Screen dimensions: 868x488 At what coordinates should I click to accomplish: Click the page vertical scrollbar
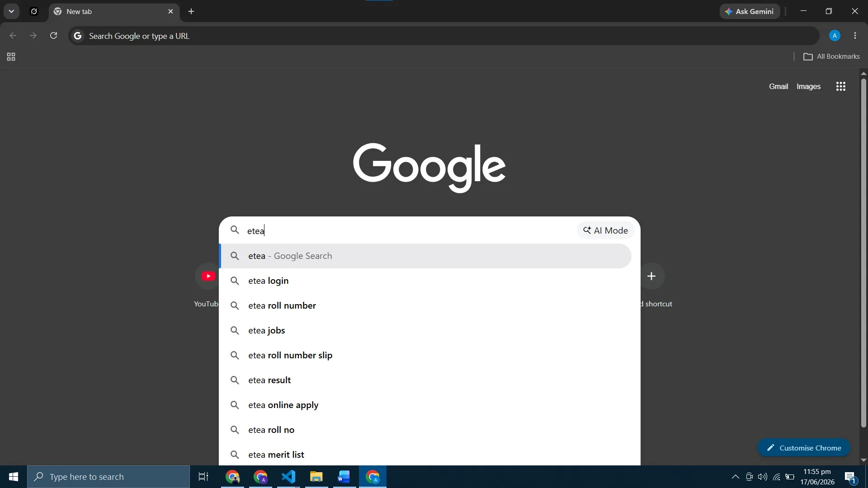pyautogui.click(x=863, y=253)
